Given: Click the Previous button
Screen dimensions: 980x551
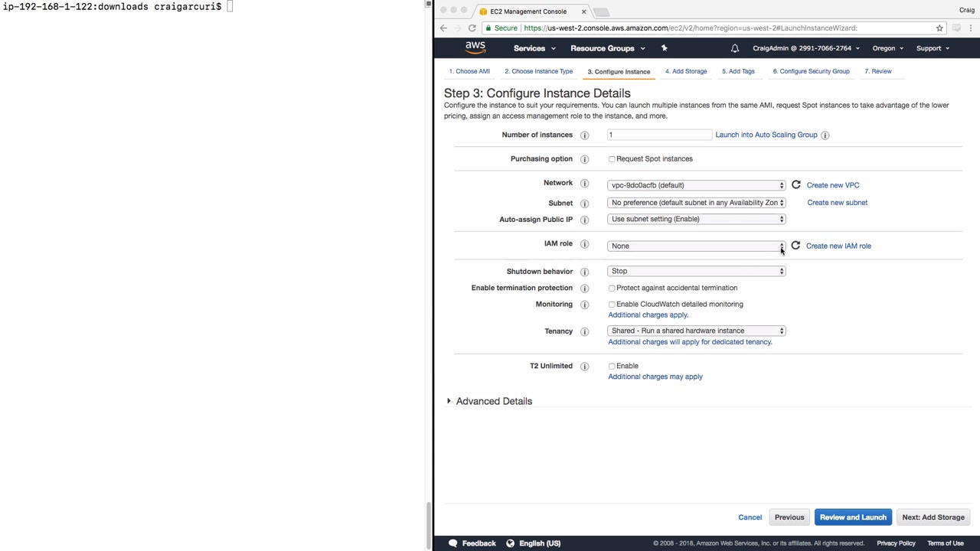Looking at the screenshot, I should [789, 517].
